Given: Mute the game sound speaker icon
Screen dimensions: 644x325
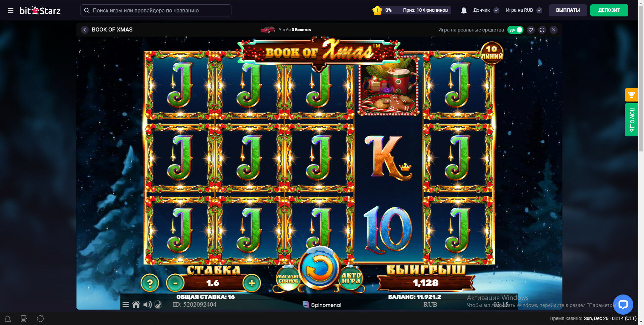Looking at the screenshot, I should pos(147,305).
